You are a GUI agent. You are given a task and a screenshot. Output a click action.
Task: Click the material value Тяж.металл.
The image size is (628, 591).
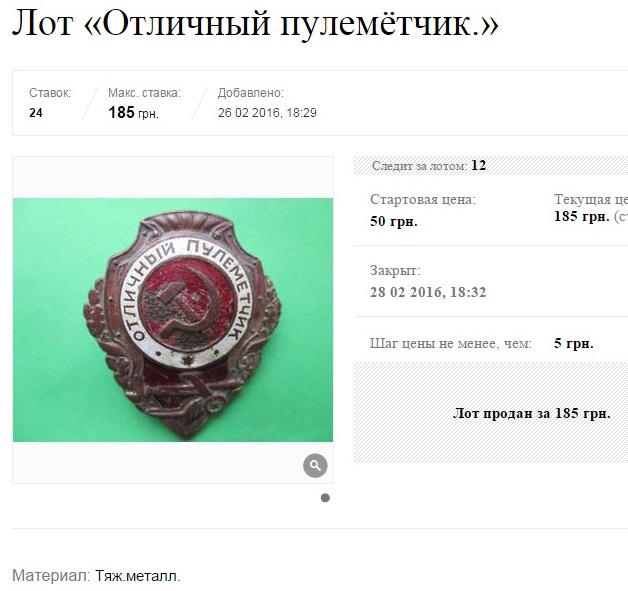tap(138, 576)
